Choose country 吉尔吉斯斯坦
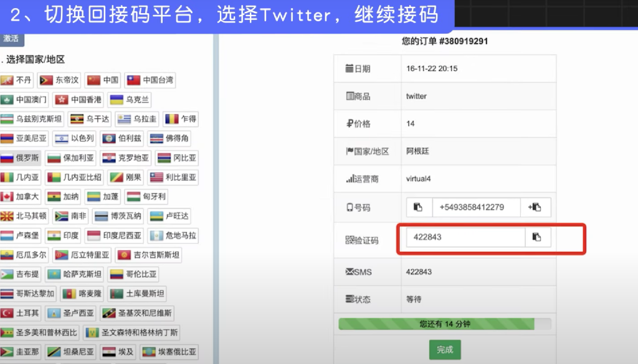The width and height of the screenshot is (638, 364). (148, 255)
